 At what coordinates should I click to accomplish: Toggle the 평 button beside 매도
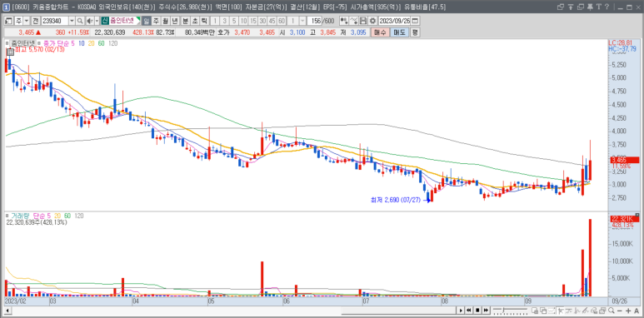415,32
